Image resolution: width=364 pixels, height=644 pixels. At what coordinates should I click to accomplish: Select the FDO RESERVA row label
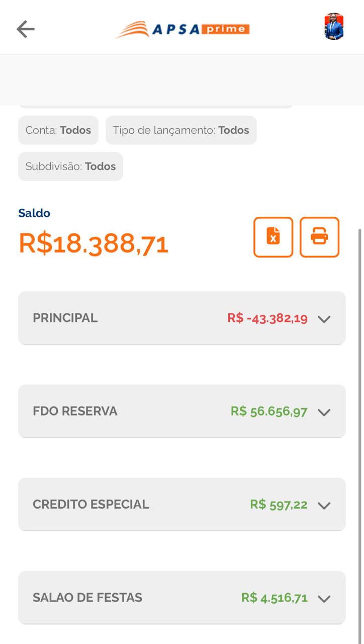click(75, 411)
